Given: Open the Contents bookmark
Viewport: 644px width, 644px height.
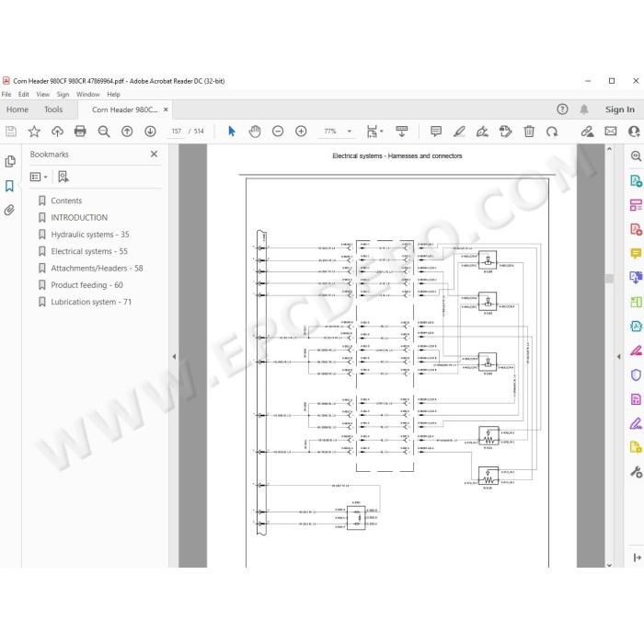Looking at the screenshot, I should coord(66,201).
